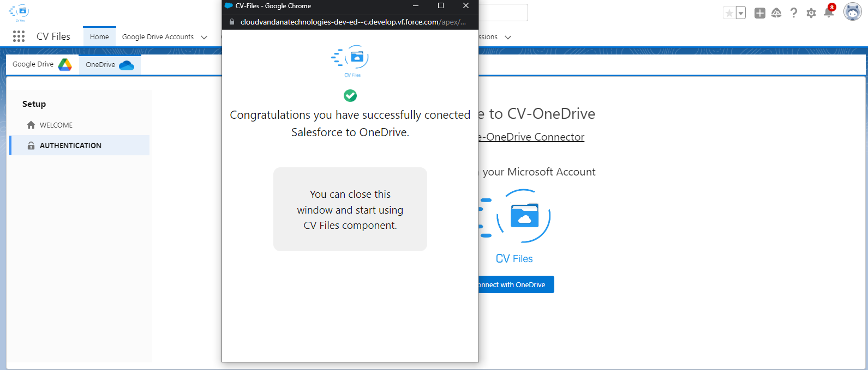This screenshot has height=370, width=868.
Task: Open the Help question mark icon
Action: pyautogui.click(x=794, y=13)
